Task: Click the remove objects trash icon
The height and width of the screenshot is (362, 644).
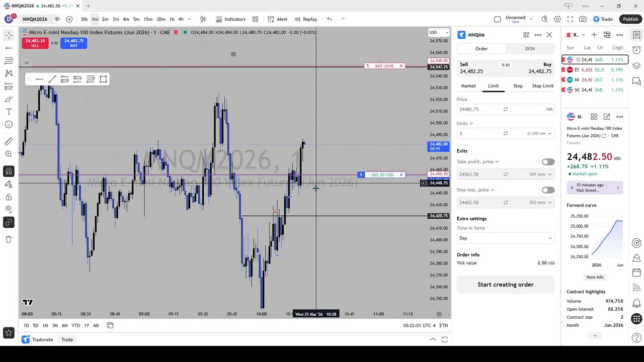Action: [x=9, y=239]
